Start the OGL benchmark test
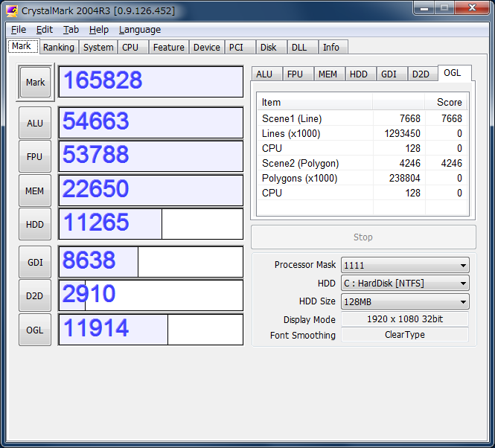The width and height of the screenshot is (495, 448). (x=35, y=330)
